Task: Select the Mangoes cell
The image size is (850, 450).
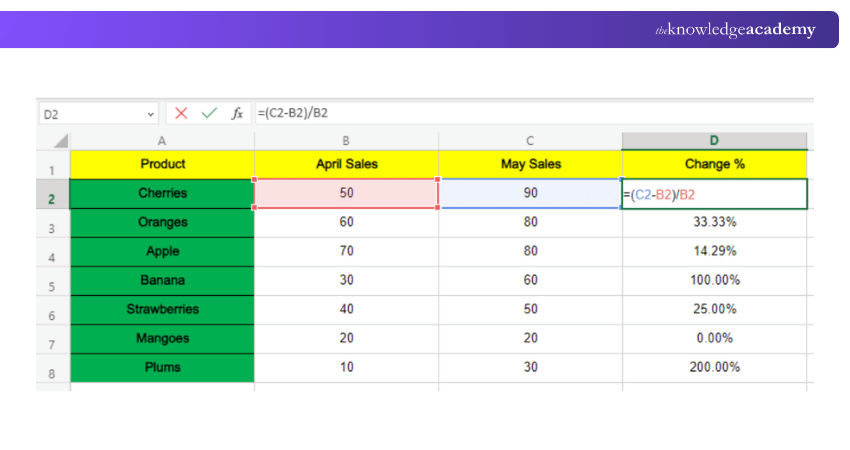Action: coord(162,339)
